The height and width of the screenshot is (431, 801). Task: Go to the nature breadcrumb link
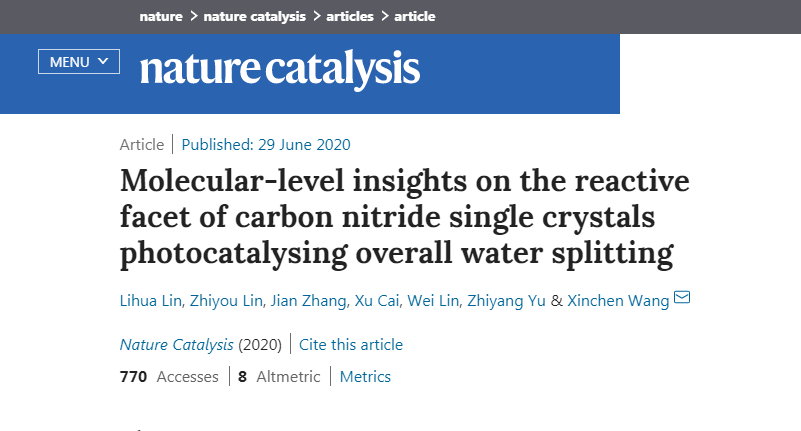tap(162, 17)
